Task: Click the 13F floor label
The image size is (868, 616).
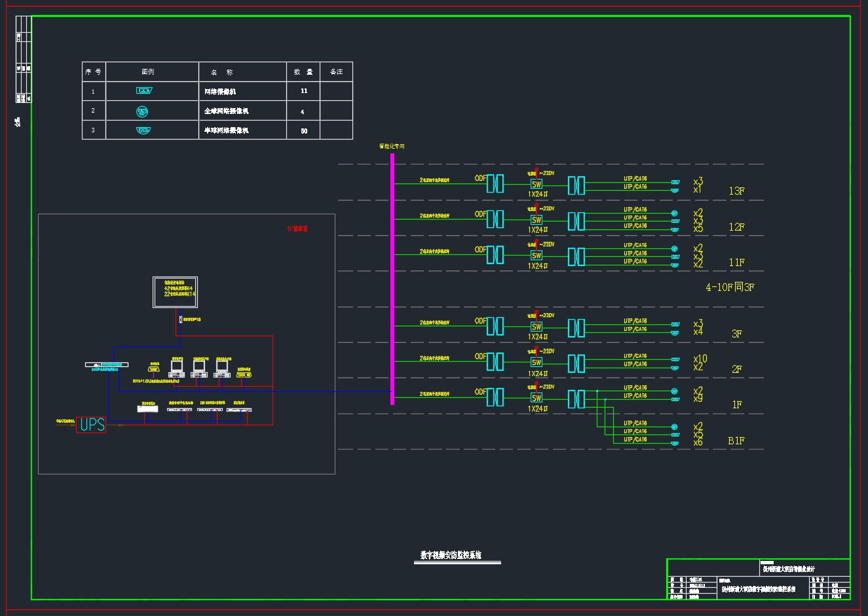Action: 736,191
